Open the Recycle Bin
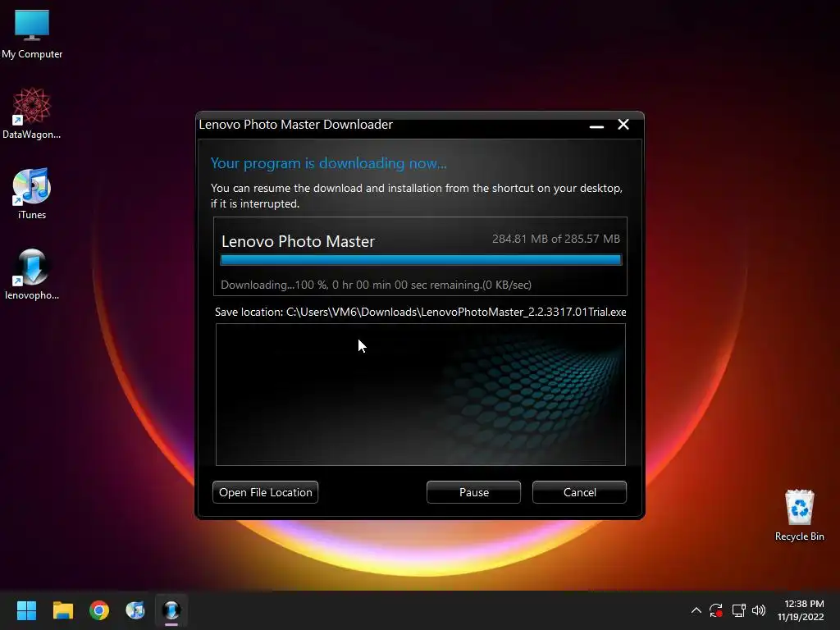 click(799, 515)
